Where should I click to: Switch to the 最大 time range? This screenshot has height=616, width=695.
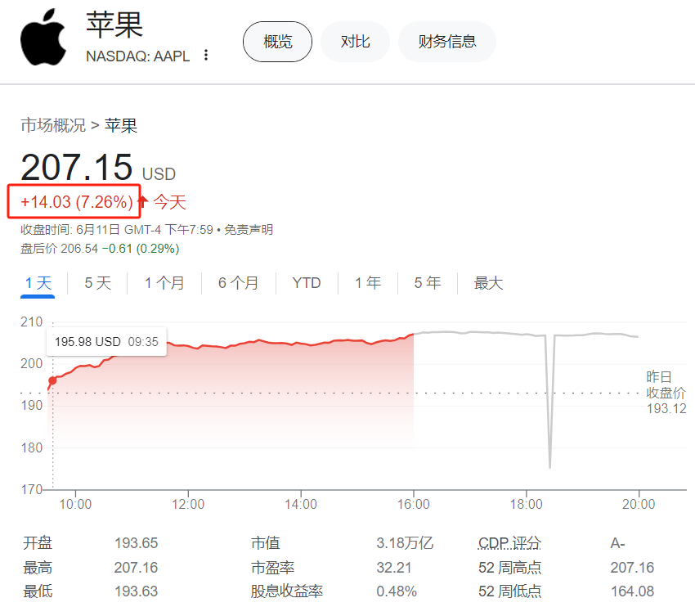[x=487, y=282]
